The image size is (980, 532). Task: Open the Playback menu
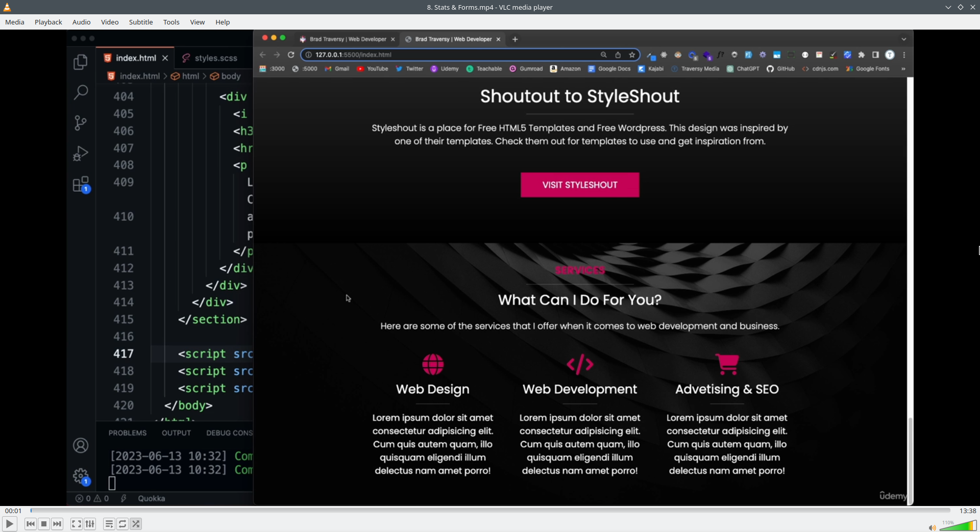tap(48, 22)
